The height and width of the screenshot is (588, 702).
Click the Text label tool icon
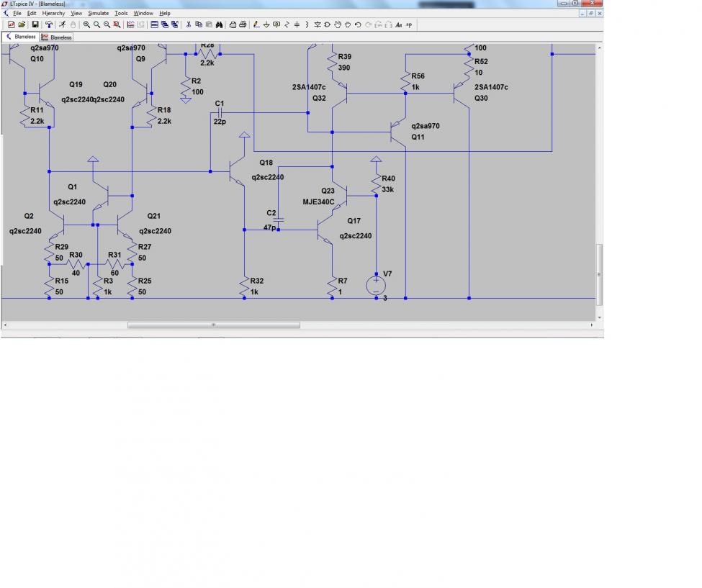pos(398,24)
